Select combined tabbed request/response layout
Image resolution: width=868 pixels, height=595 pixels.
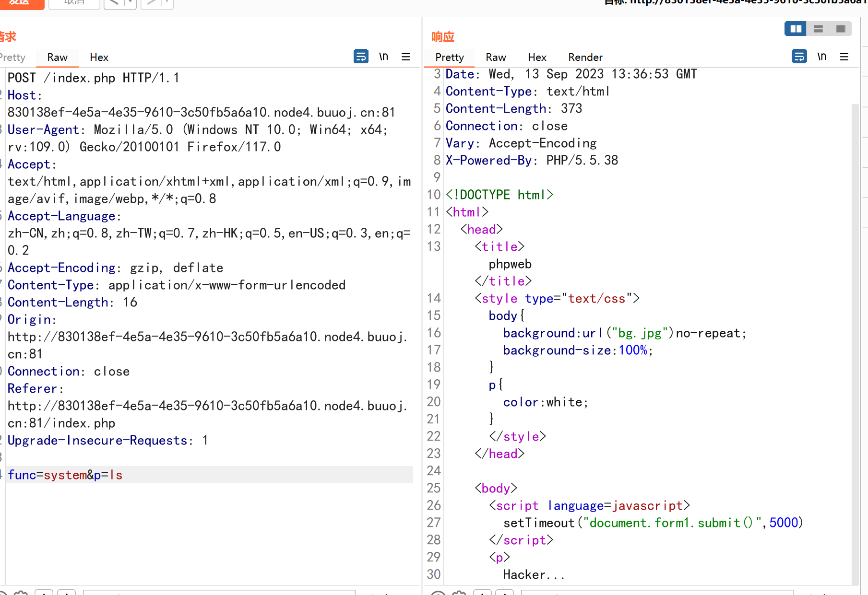(x=841, y=29)
